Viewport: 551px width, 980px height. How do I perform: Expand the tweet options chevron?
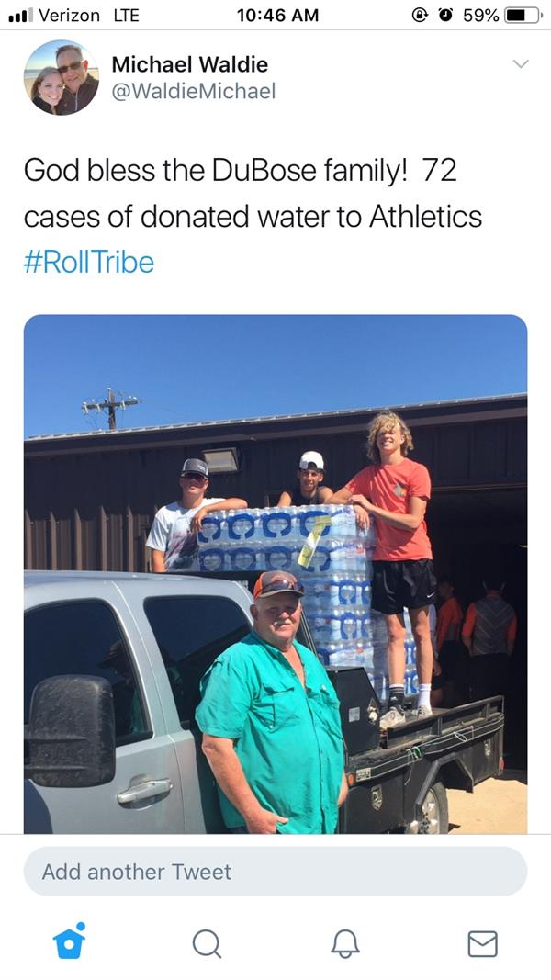pyautogui.click(x=521, y=63)
